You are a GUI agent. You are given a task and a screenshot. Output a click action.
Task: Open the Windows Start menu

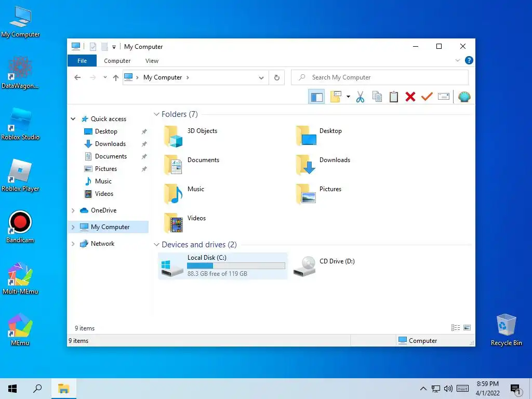pos(12,389)
